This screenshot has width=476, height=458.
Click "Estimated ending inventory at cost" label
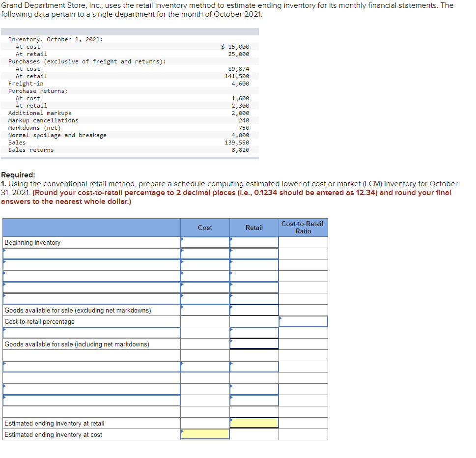pos(53,434)
